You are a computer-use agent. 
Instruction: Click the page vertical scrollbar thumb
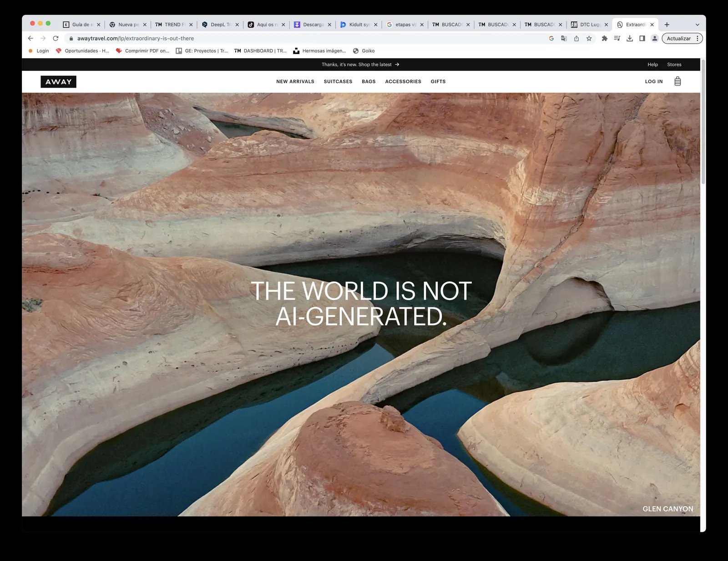(x=703, y=122)
